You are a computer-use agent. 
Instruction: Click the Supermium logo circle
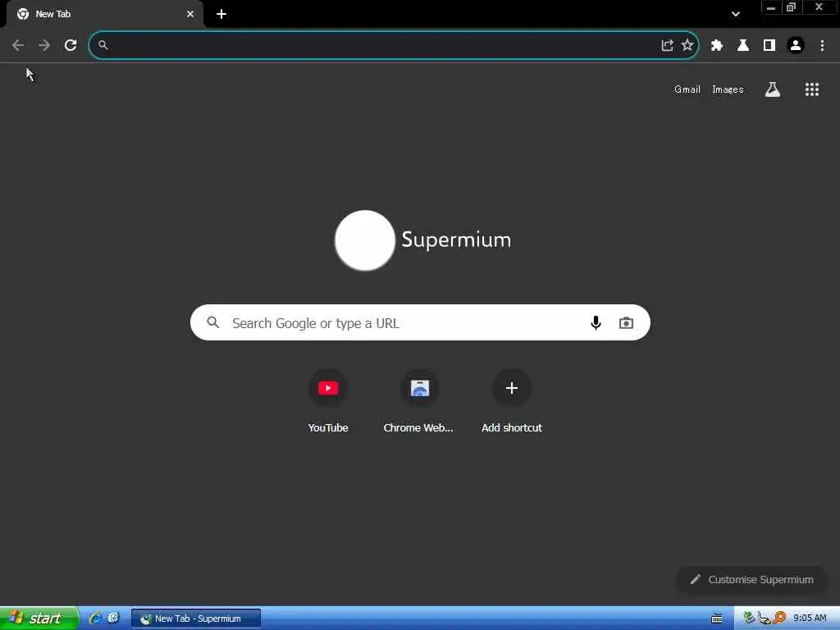(365, 240)
